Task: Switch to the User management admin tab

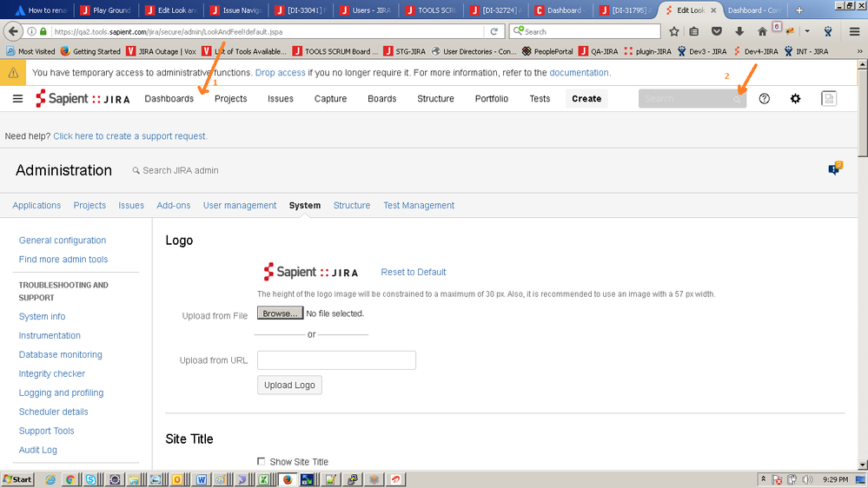Action: 240,205
